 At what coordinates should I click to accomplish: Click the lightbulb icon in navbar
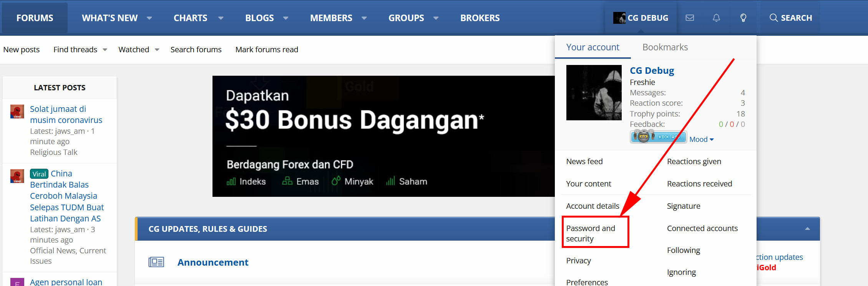(x=744, y=18)
